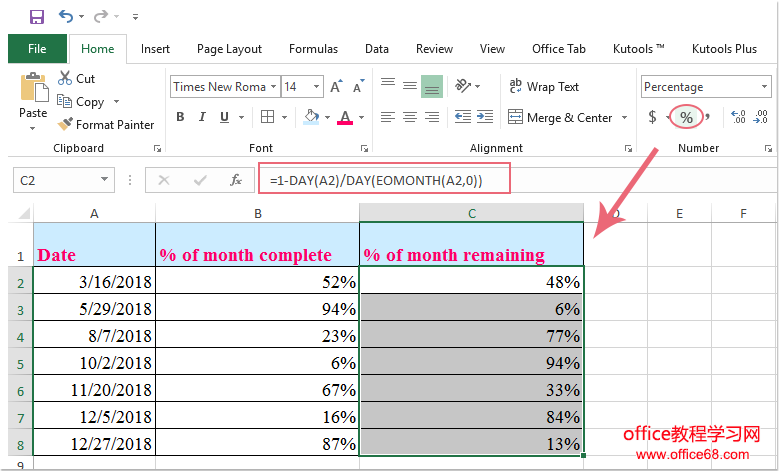Apply the red Font Color

(345, 117)
